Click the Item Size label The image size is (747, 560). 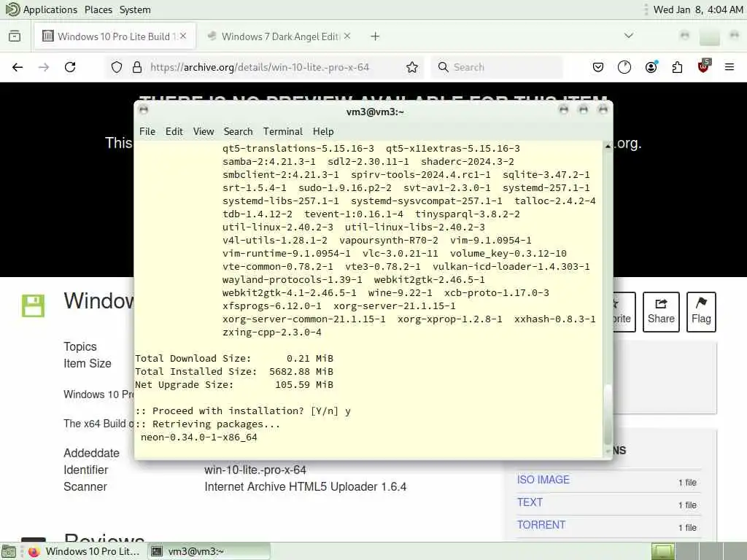coord(88,363)
